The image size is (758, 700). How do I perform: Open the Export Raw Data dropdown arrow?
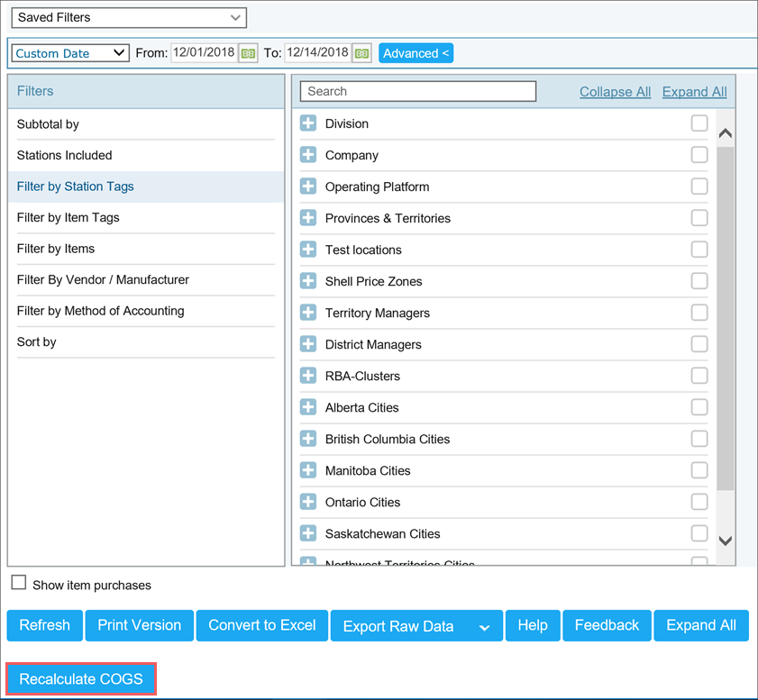pos(485,627)
